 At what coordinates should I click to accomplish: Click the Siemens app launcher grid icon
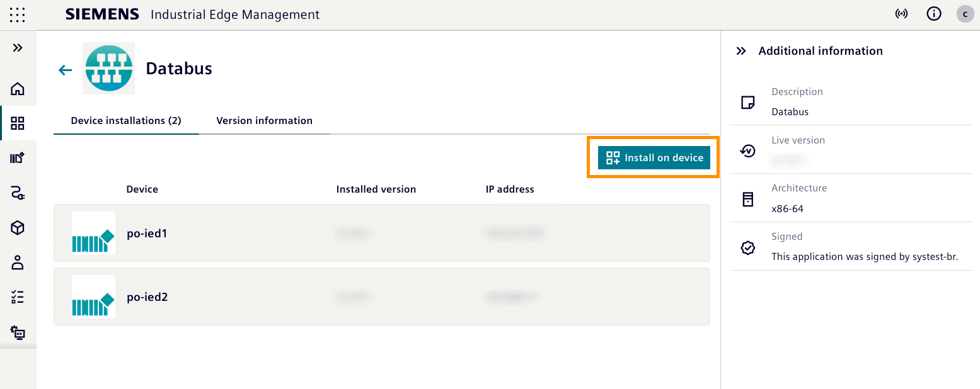(x=17, y=14)
